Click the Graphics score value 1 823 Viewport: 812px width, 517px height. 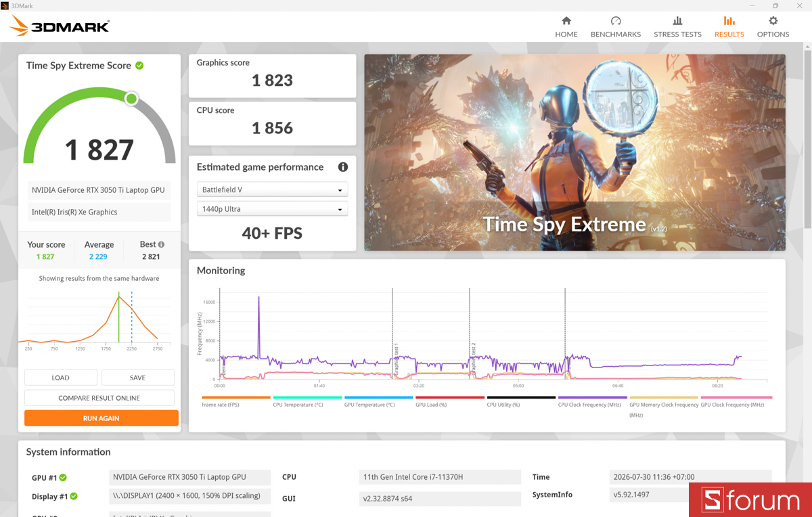[x=272, y=81]
